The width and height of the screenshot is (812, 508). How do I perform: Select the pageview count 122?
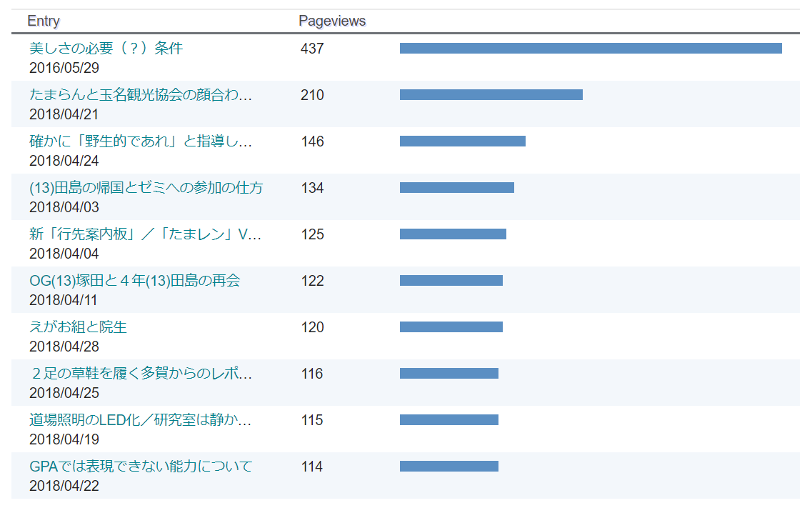click(312, 281)
